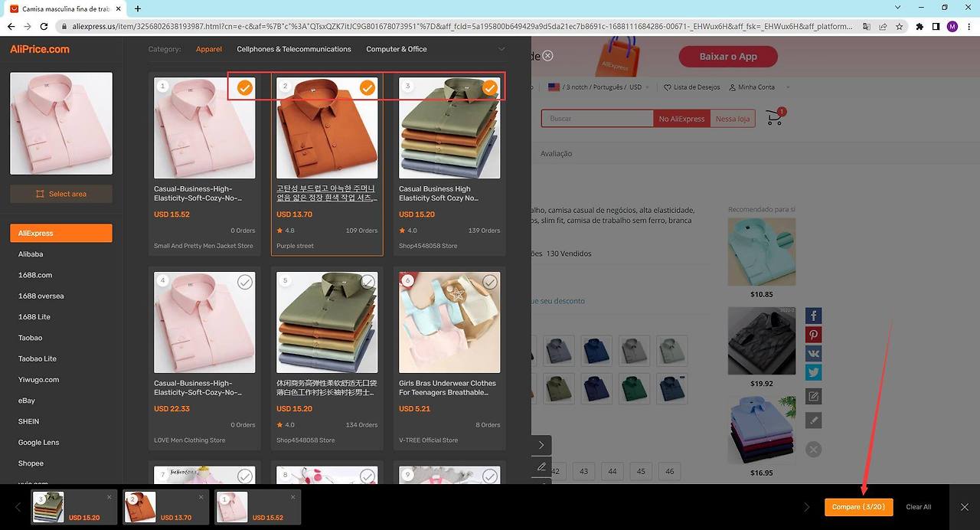Screen dimensions: 980x530
Task: Show previous compared items arrow
Action: pos(18,507)
